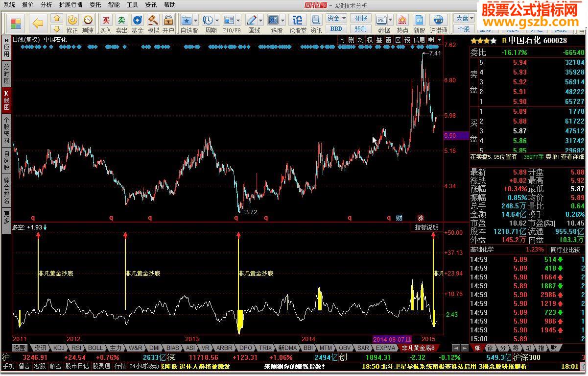Click the 研报 research report button

point(361,18)
